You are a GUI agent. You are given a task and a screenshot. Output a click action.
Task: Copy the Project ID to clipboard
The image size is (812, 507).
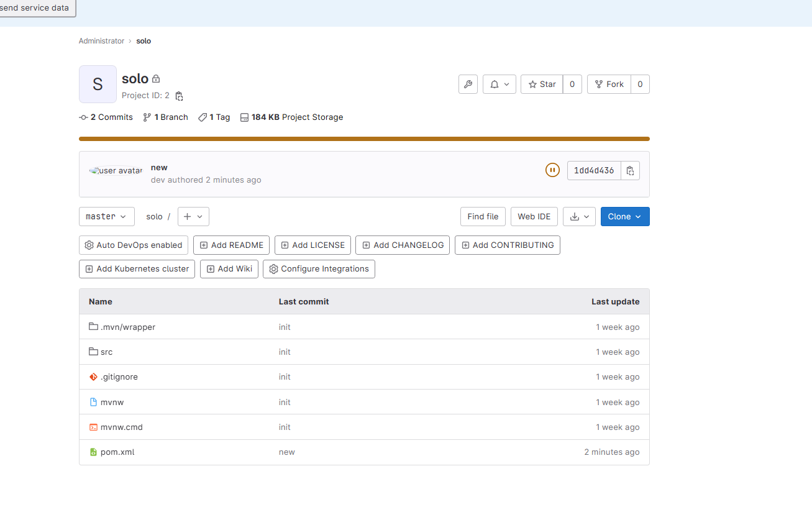(x=179, y=96)
